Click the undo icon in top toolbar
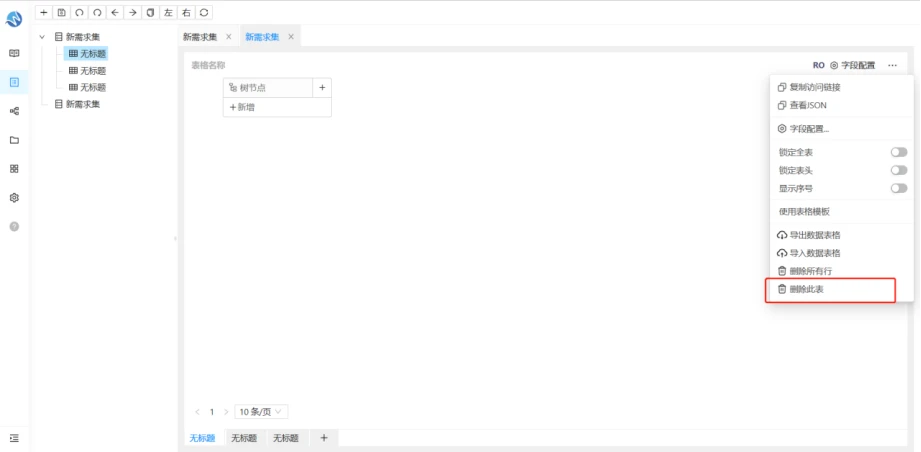Screen dimensions: 921x452 79,12
